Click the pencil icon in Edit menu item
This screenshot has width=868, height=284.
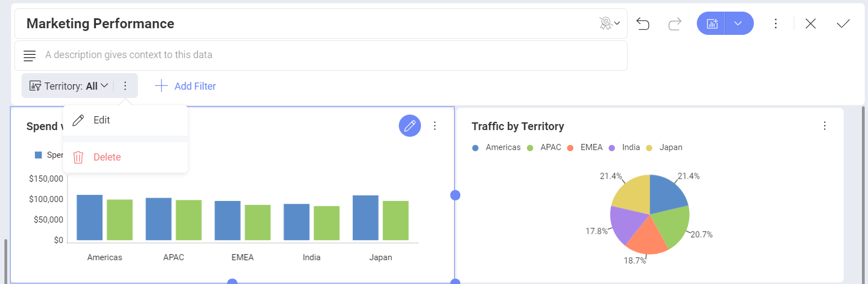[79, 120]
